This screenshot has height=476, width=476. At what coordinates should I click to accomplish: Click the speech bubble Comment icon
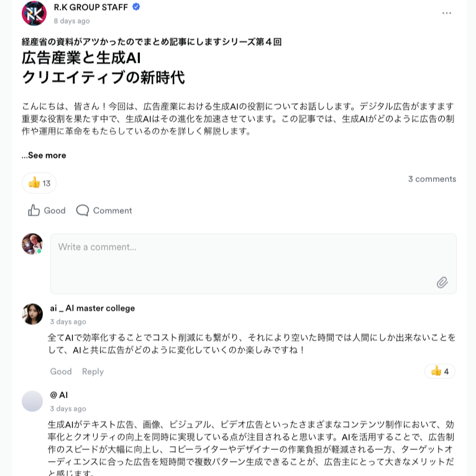[82, 210]
